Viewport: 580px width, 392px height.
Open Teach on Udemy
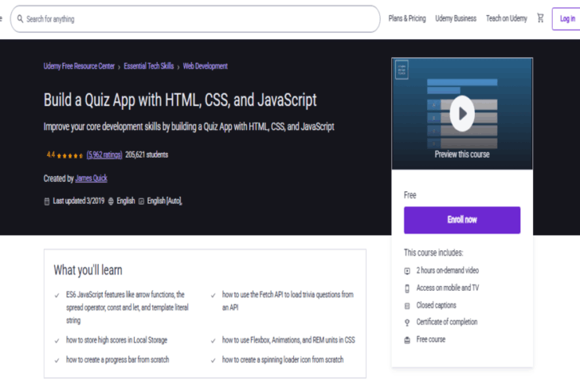(506, 18)
